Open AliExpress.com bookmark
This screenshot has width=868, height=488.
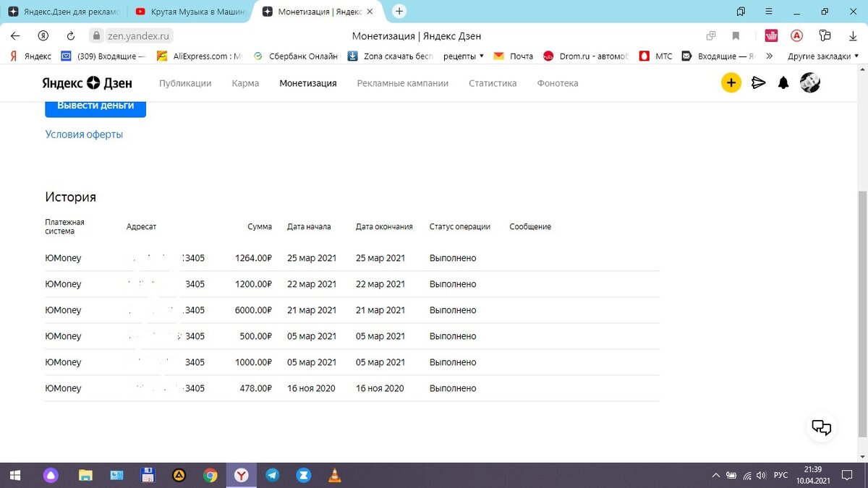[x=199, y=56]
